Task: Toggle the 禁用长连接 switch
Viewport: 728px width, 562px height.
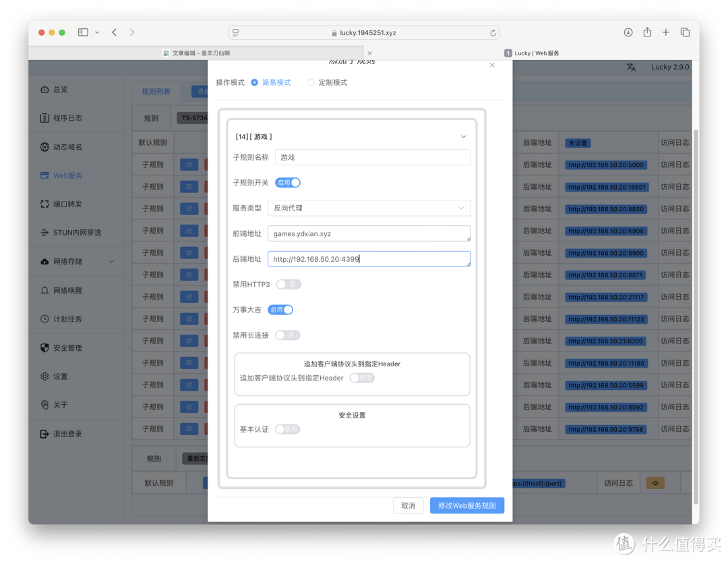Action: [x=287, y=335]
